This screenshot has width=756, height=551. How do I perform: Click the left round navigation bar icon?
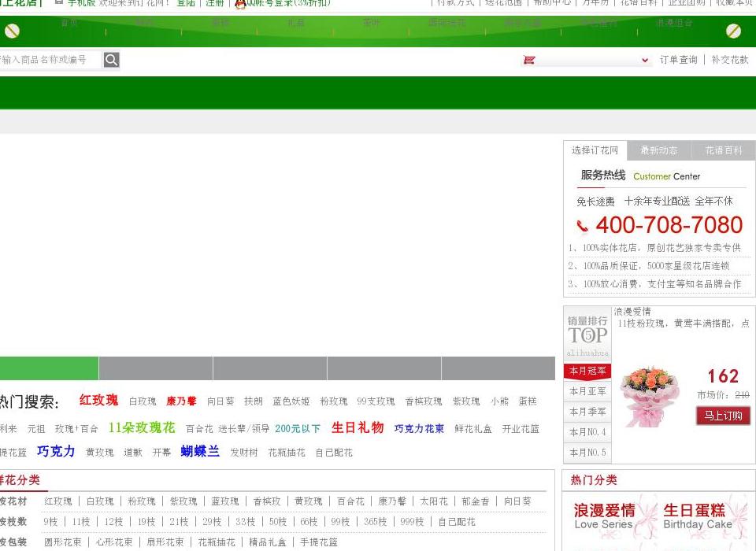pos(12,31)
